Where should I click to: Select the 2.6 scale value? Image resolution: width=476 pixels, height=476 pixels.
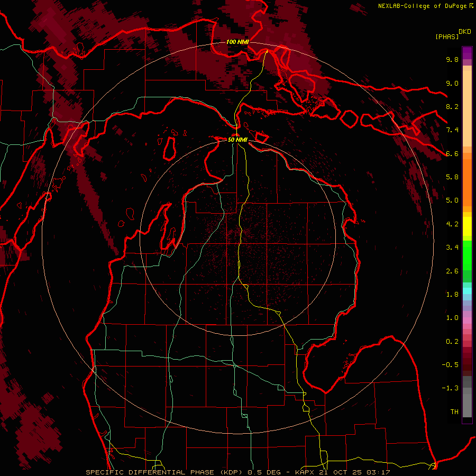(x=452, y=271)
